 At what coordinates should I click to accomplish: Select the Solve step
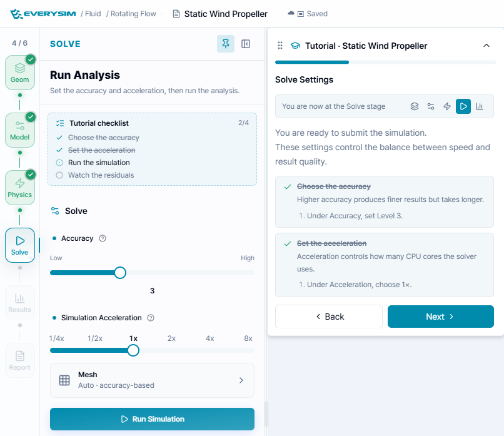[x=20, y=245]
